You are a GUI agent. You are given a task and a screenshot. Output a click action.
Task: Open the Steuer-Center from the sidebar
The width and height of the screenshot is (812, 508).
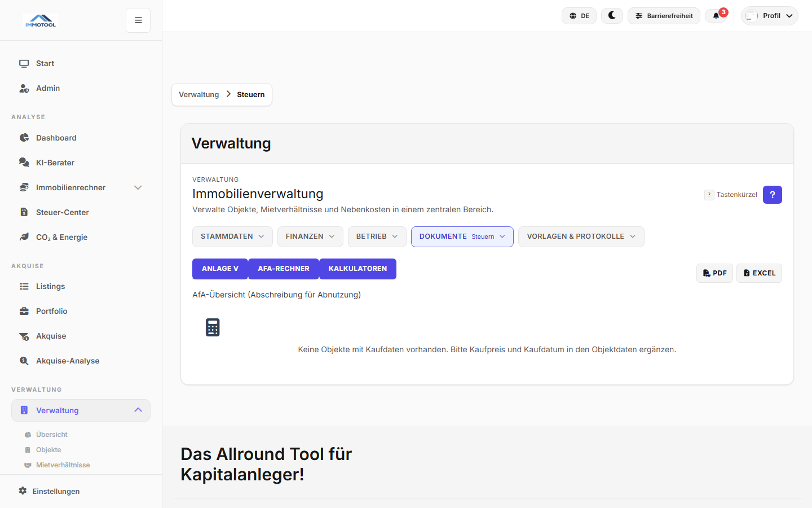pos(62,212)
